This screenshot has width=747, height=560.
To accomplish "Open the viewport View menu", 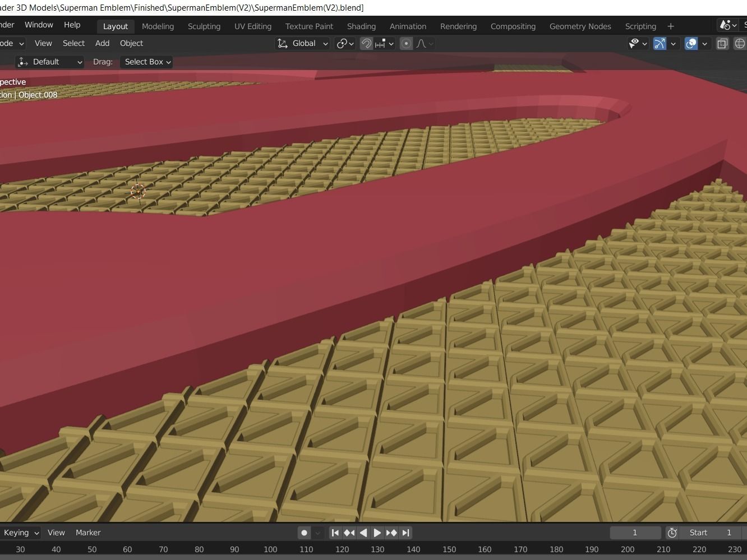I will (x=43, y=43).
